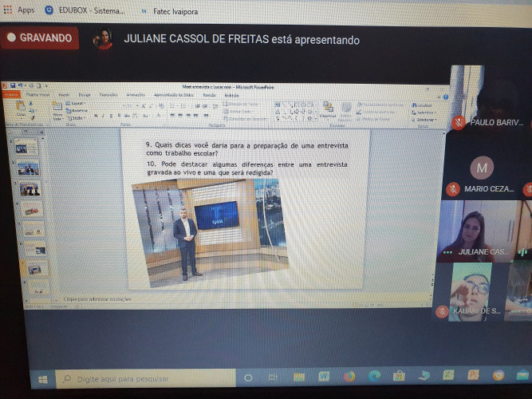Click the Cortana circle icon on taskbar

point(248,377)
